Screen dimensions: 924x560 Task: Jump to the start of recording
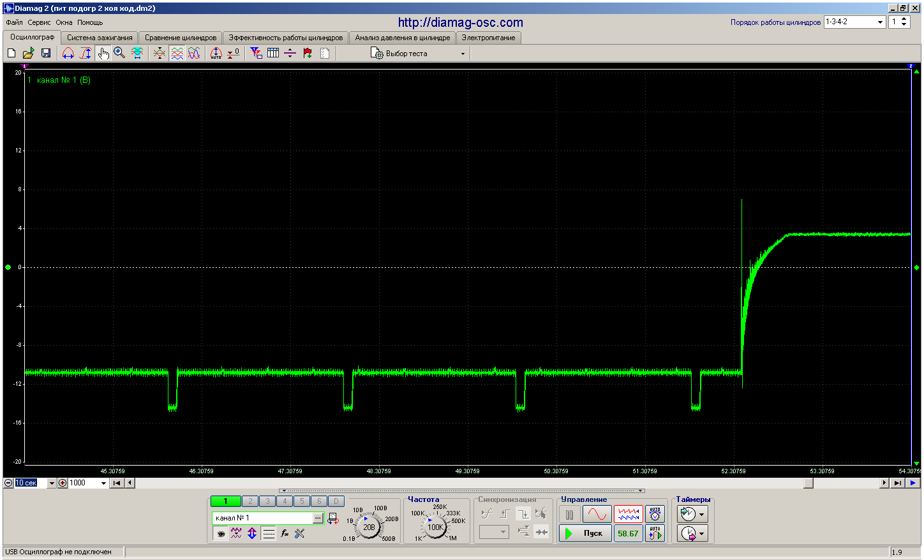(117, 483)
